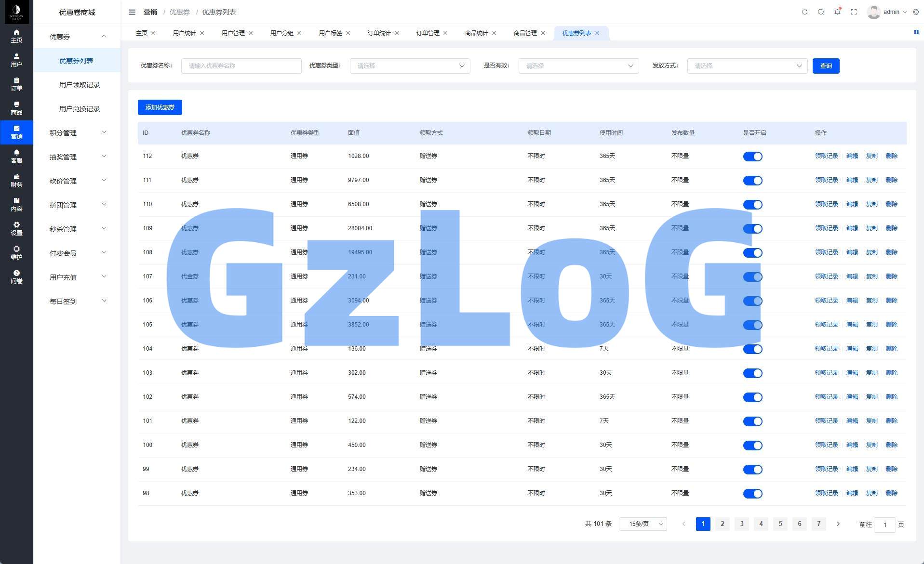
Task: Click the 添加优惠券 button
Action: [160, 107]
